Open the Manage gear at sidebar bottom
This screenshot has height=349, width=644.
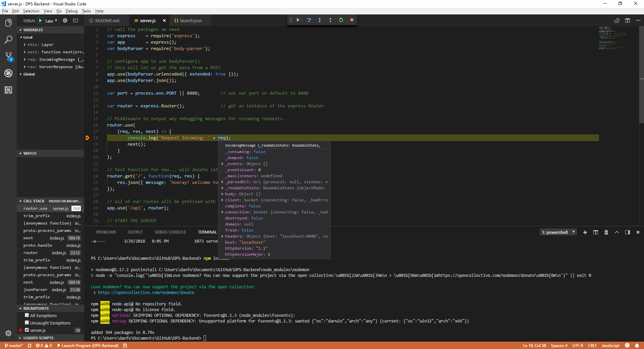pyautogui.click(x=8, y=333)
